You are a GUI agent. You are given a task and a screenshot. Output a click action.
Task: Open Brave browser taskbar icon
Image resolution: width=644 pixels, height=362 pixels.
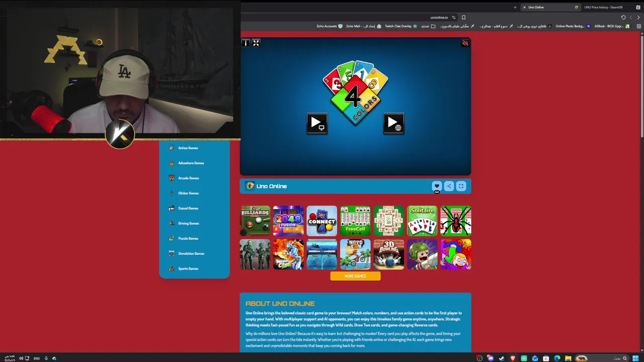(513, 358)
